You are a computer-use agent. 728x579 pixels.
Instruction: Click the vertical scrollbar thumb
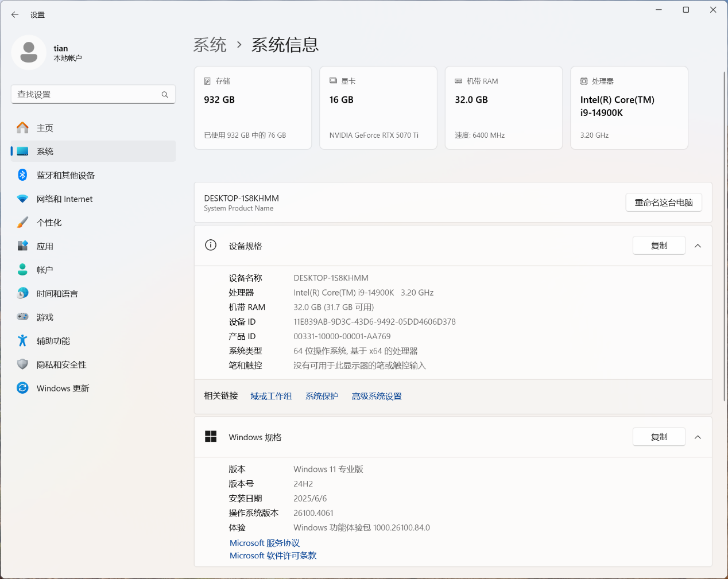pos(725,236)
